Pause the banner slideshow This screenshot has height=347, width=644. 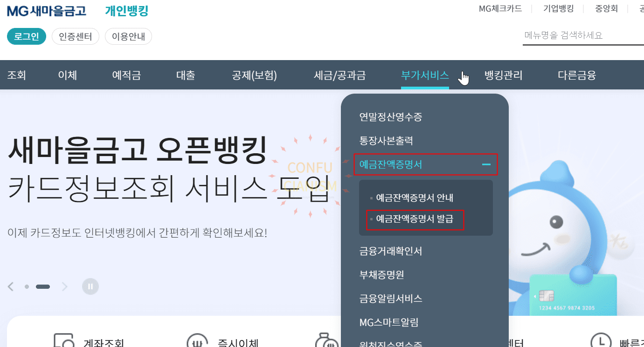[x=90, y=286]
